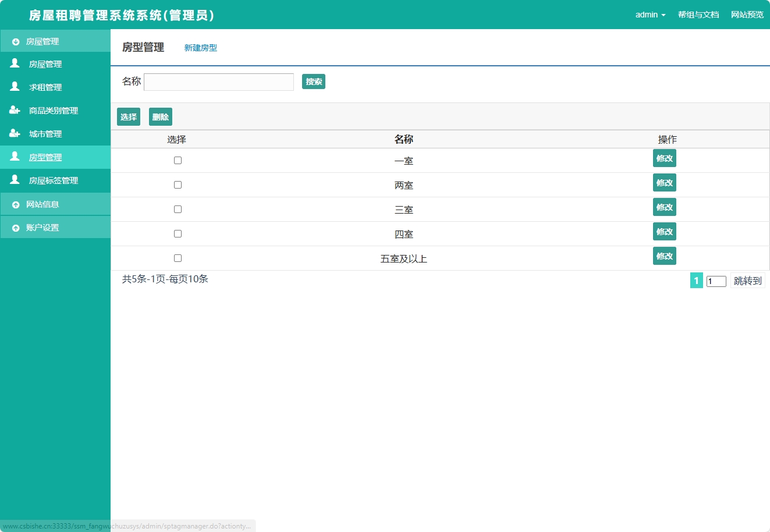The height and width of the screenshot is (532, 770).
Task: Check the checkbox for 一室
Action: pyautogui.click(x=178, y=160)
